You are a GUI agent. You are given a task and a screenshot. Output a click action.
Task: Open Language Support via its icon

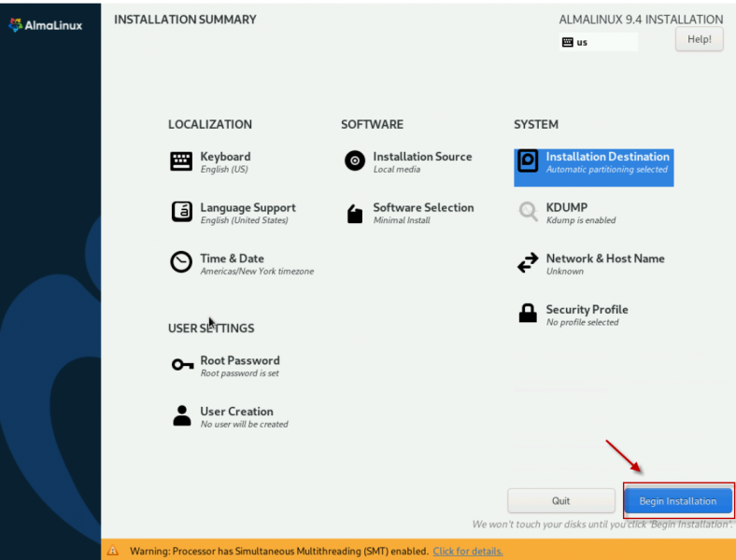pyautogui.click(x=181, y=212)
